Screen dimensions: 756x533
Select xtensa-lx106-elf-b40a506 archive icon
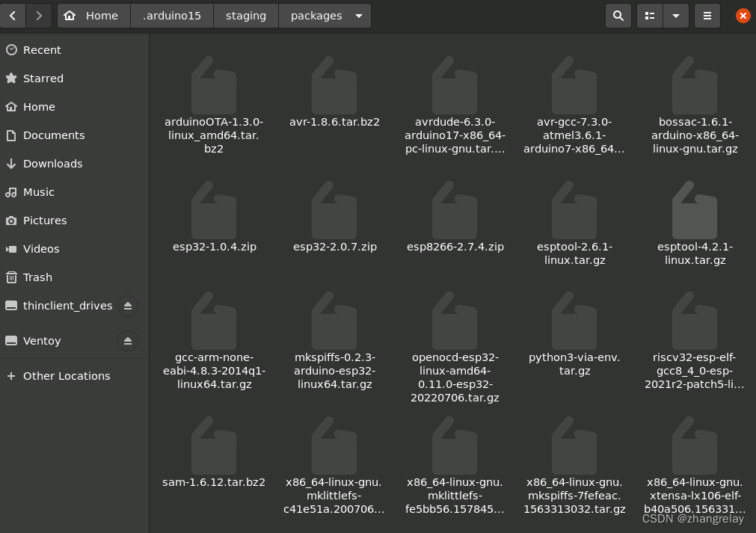pos(695,446)
